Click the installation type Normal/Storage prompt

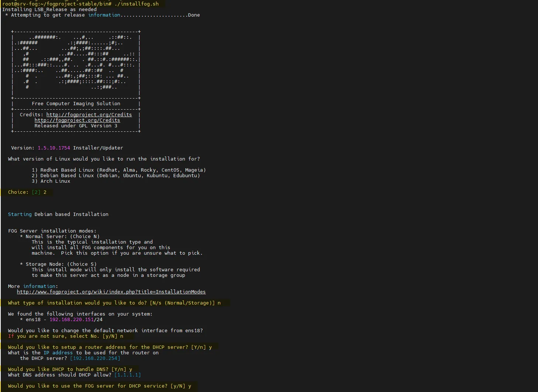tap(114, 303)
